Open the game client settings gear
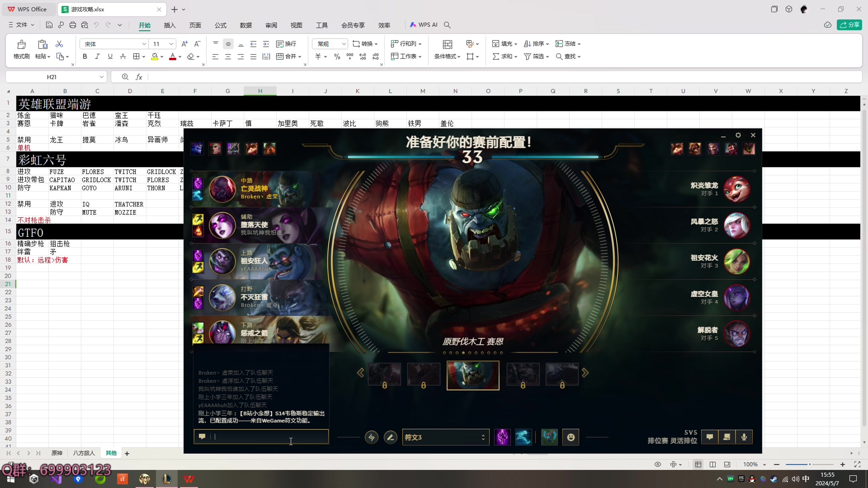The width and height of the screenshot is (868, 488). pos(738,135)
